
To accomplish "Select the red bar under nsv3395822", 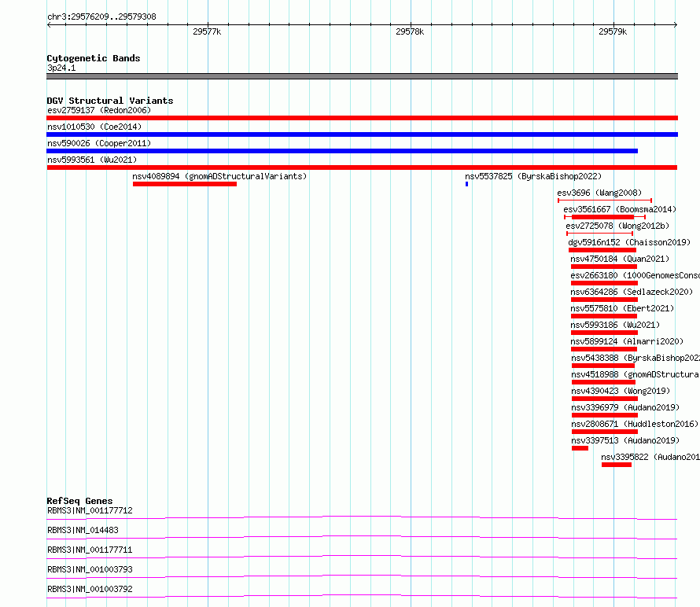I will 617,465.
